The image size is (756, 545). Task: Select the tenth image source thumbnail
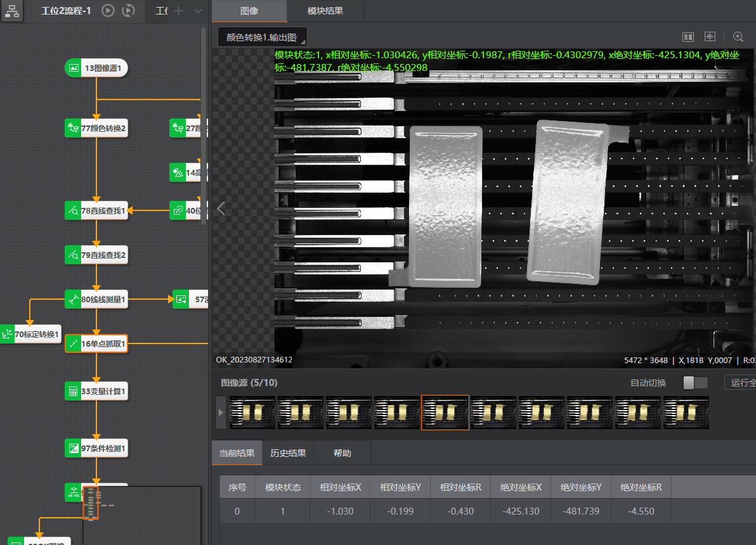tap(686, 413)
